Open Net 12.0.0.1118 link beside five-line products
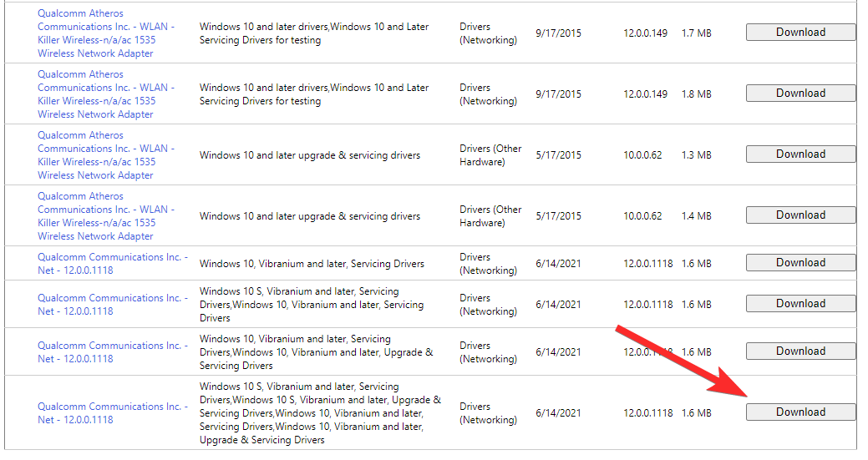Screen dimensions: 868x460 click(113, 413)
